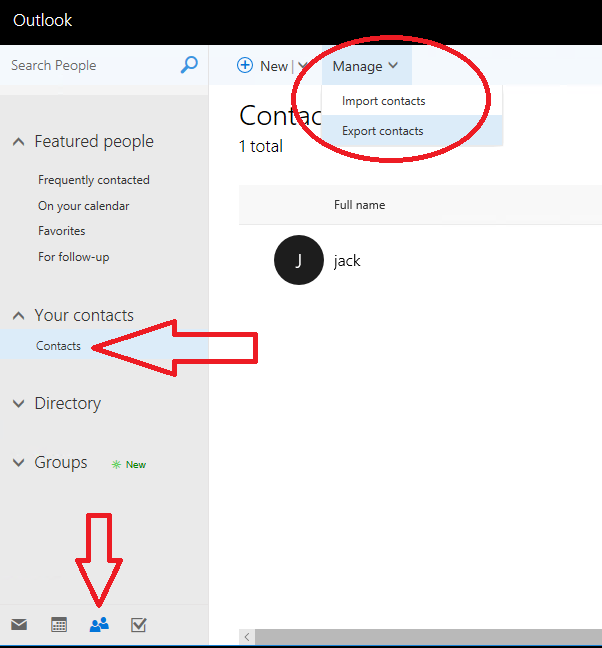The width and height of the screenshot is (602, 648).
Task: Select the jack contact name
Action: coord(347,260)
